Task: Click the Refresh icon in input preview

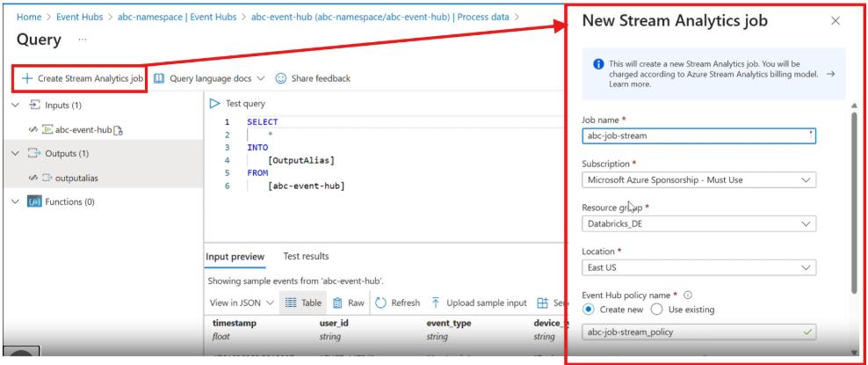Action: point(381,303)
